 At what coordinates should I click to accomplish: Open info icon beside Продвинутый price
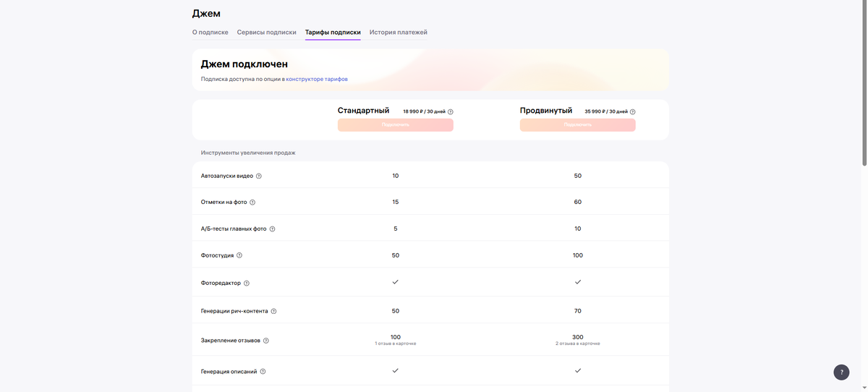[633, 112]
